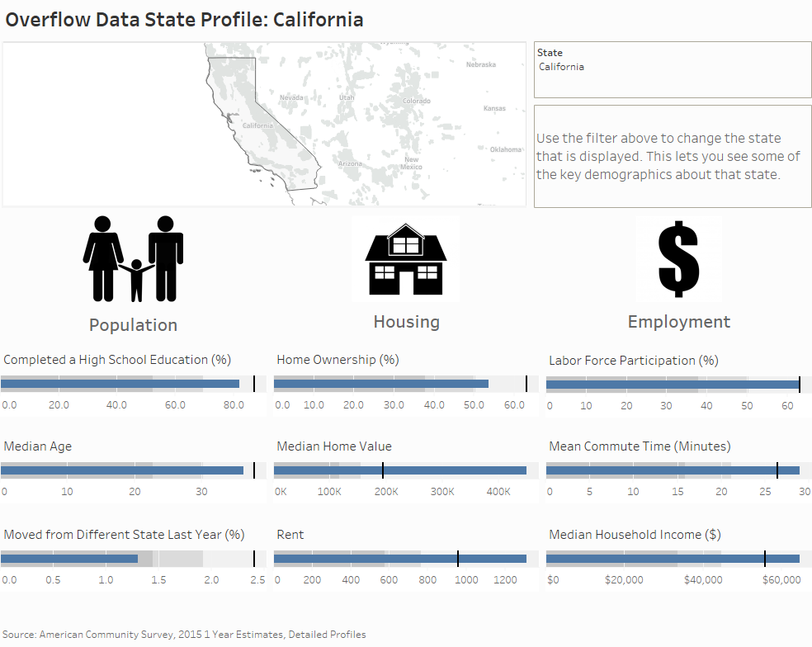Click the dashboard title text
The image size is (812, 647).
click(x=183, y=18)
